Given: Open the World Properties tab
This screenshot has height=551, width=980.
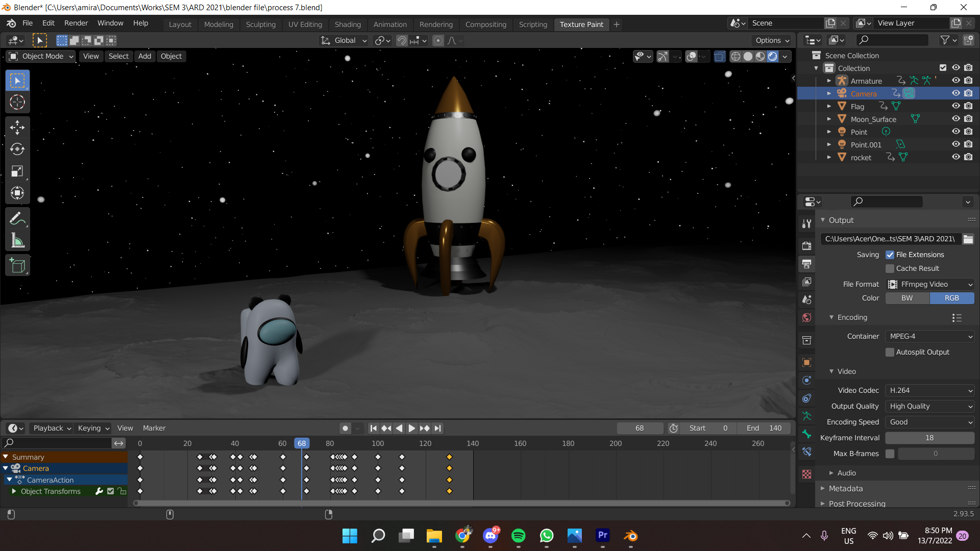Looking at the screenshot, I should [x=806, y=317].
